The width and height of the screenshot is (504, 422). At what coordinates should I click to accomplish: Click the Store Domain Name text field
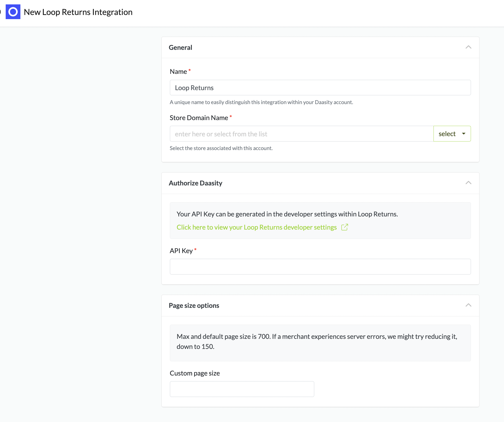[x=301, y=134]
